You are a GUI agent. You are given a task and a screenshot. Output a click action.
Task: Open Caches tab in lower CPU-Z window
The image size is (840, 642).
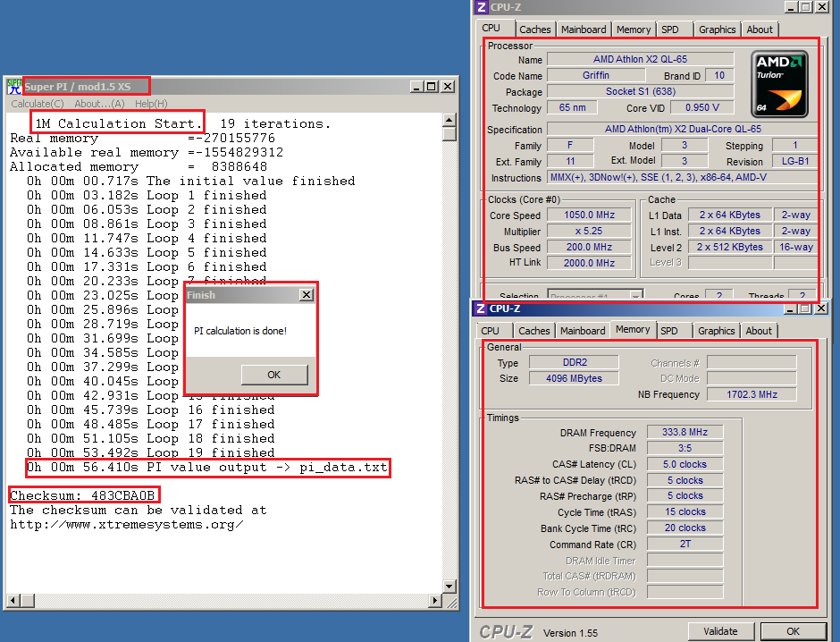tap(534, 331)
